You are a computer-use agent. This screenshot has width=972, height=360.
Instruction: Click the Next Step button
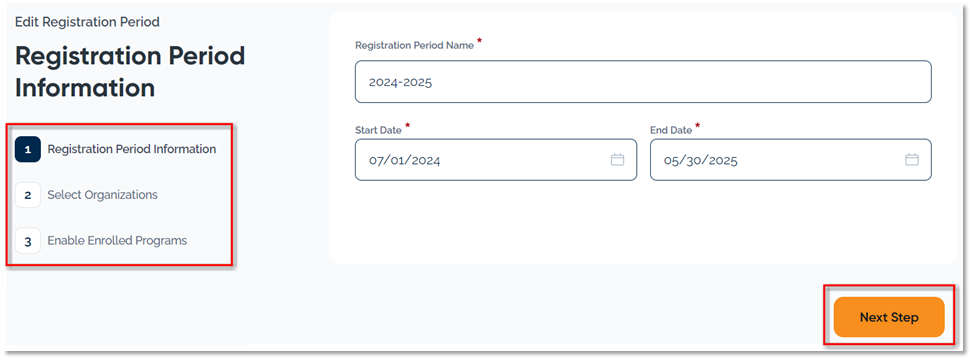click(889, 317)
